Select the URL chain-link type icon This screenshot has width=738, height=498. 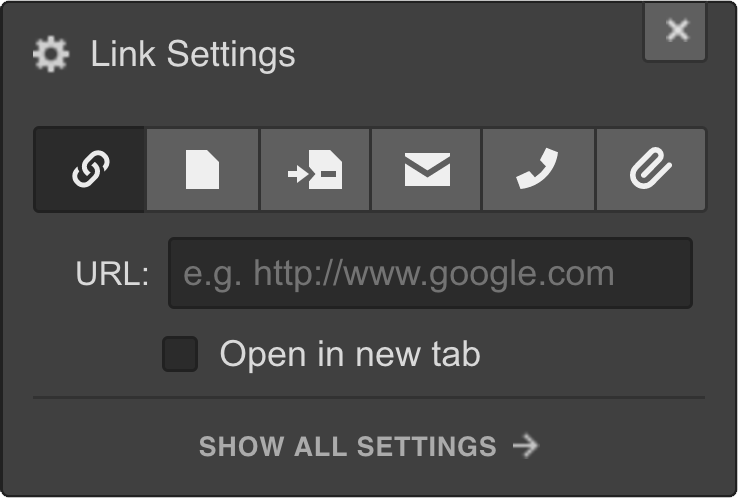pos(89,169)
